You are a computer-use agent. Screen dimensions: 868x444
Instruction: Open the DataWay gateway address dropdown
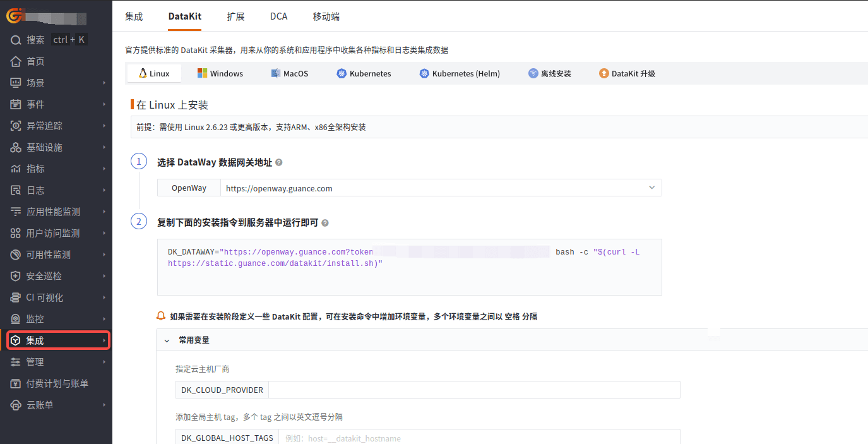pos(651,187)
